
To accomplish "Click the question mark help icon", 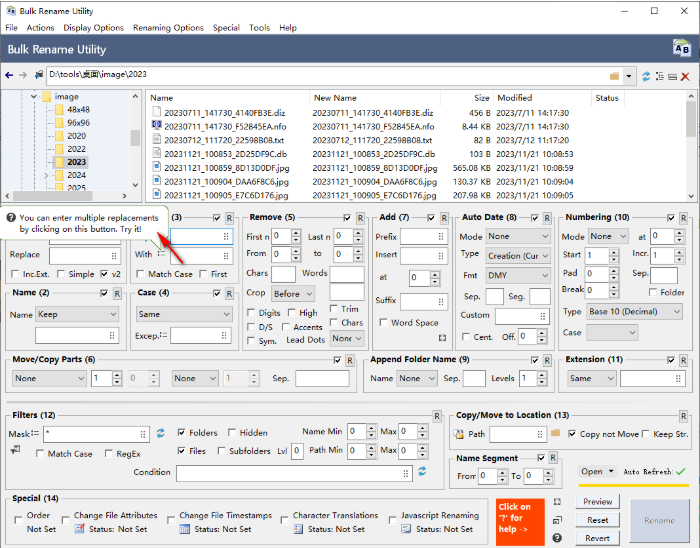I will [557, 538].
